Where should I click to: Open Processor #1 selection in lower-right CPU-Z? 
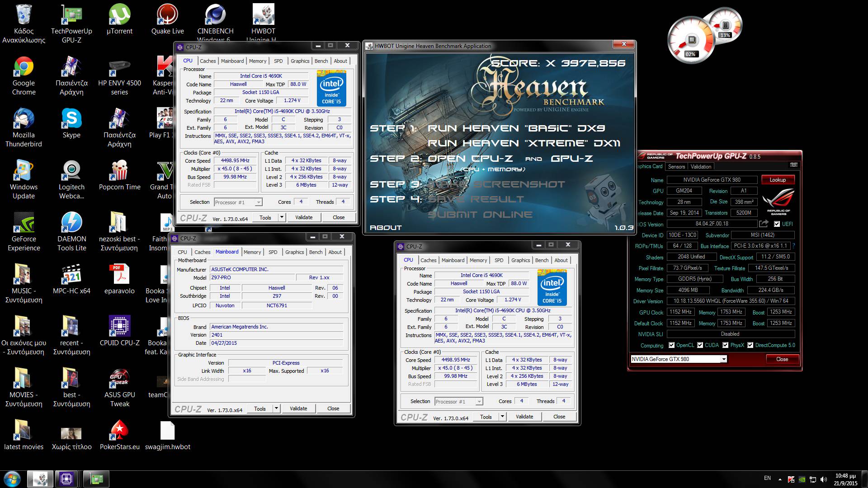click(x=458, y=401)
